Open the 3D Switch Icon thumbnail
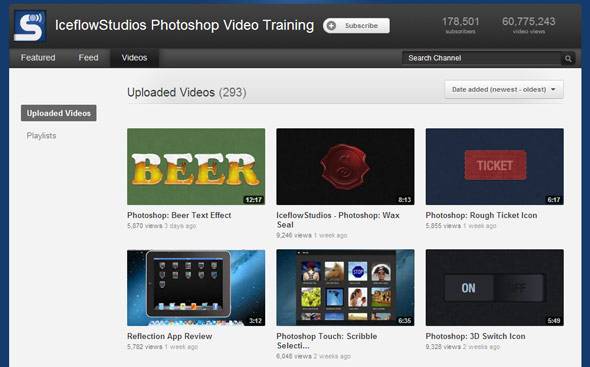The width and height of the screenshot is (590, 367). coord(494,287)
